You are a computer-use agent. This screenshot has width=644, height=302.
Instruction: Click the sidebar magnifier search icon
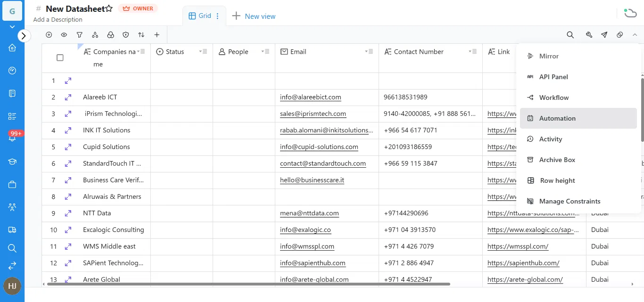12,248
